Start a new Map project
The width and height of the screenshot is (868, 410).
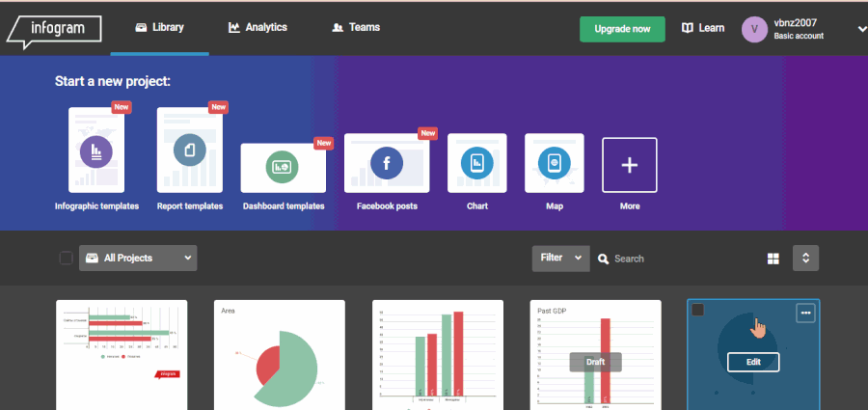pos(554,163)
